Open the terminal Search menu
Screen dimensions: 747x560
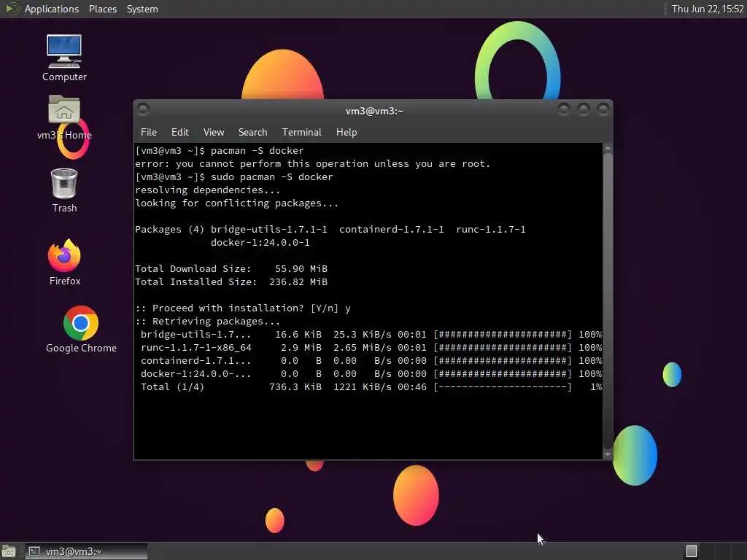(x=252, y=133)
